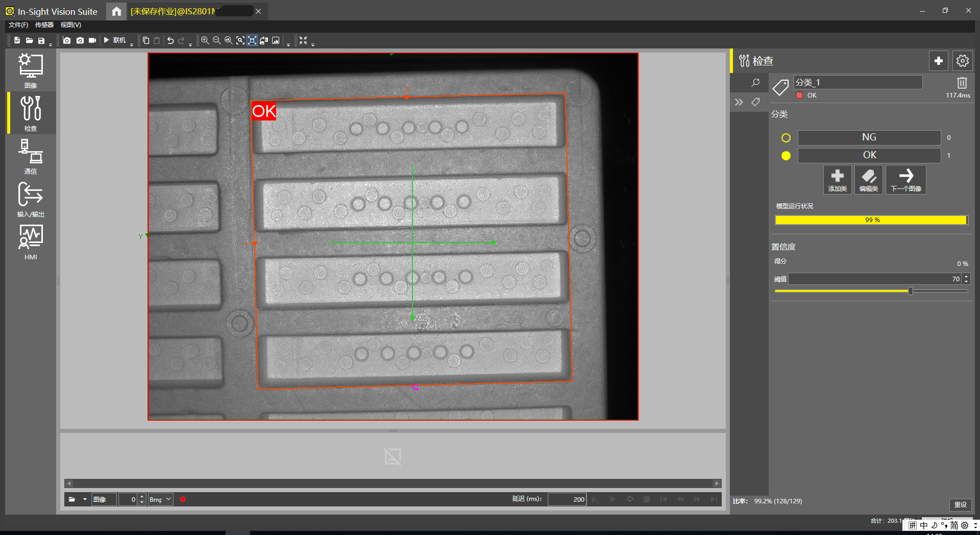Viewport: 980px width, 535px height.
Task: Zoom out of the image
Action: pos(216,40)
